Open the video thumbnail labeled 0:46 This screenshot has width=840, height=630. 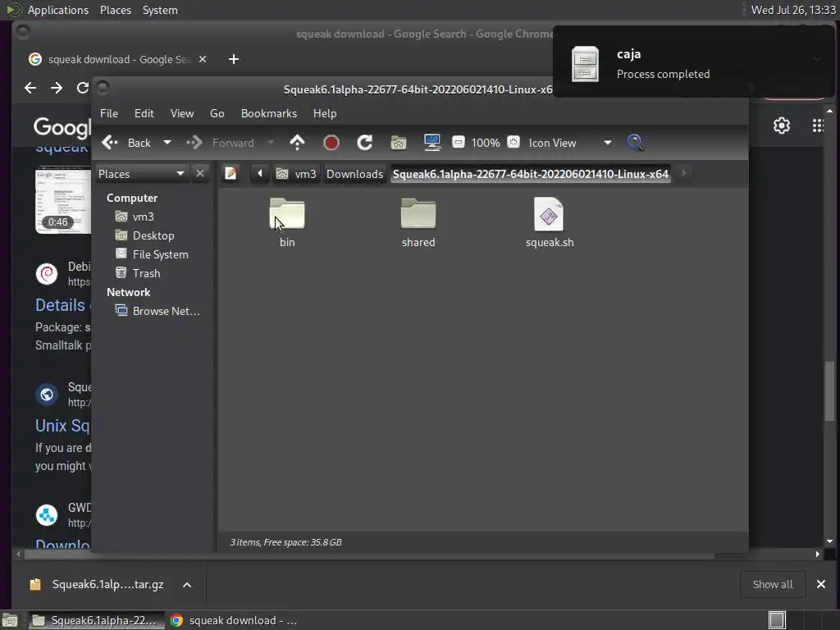point(63,202)
